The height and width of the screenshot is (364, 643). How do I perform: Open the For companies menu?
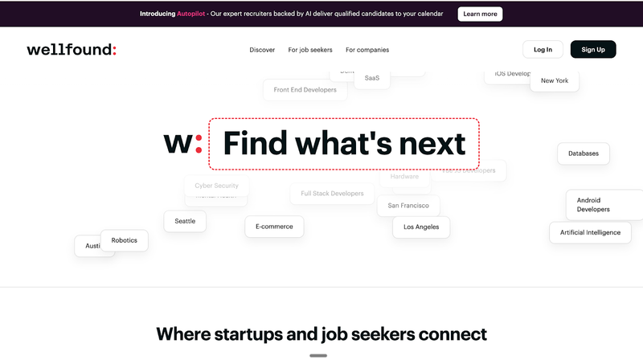(x=367, y=50)
